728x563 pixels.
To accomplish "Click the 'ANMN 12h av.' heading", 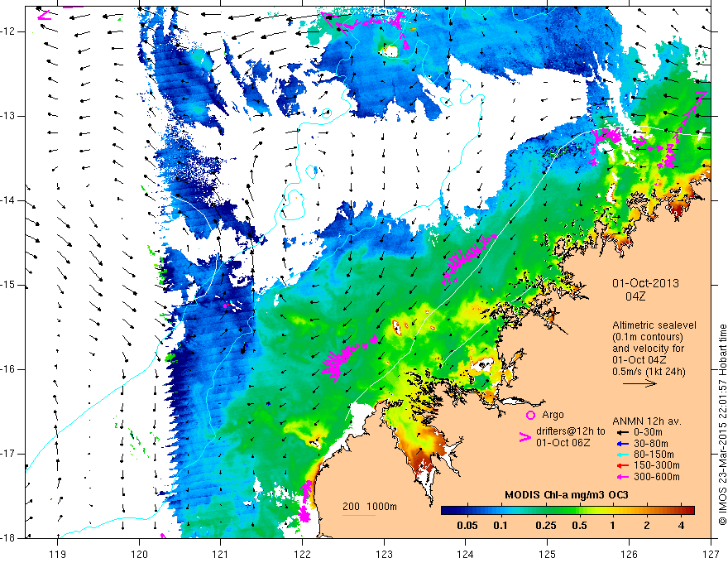I will click(x=647, y=421).
